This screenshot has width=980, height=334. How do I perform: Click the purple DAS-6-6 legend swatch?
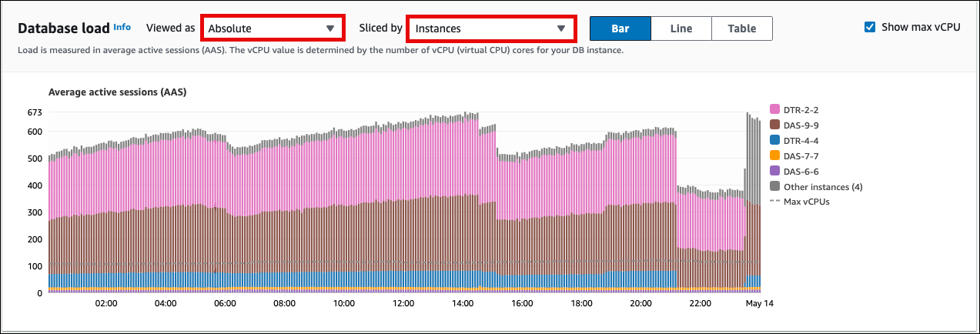coord(775,171)
